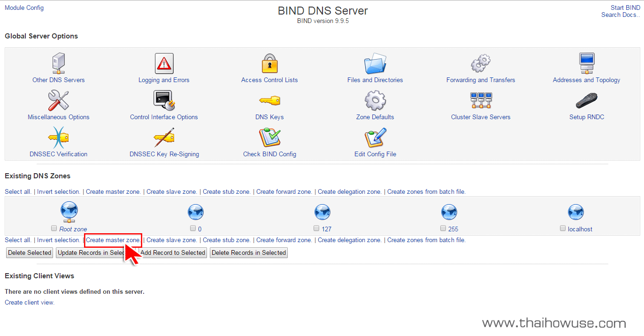Click the DNSSEC Verification icon

(x=59, y=137)
